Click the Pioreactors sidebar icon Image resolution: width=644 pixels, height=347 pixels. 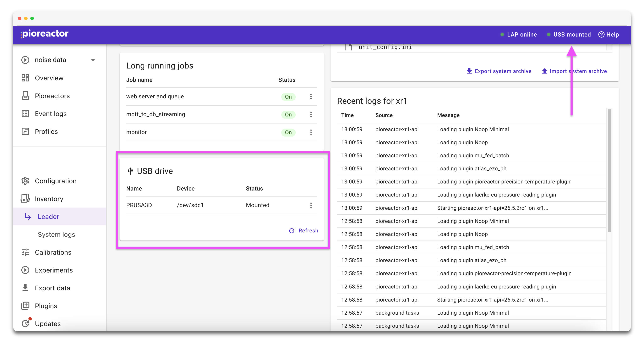coord(25,96)
